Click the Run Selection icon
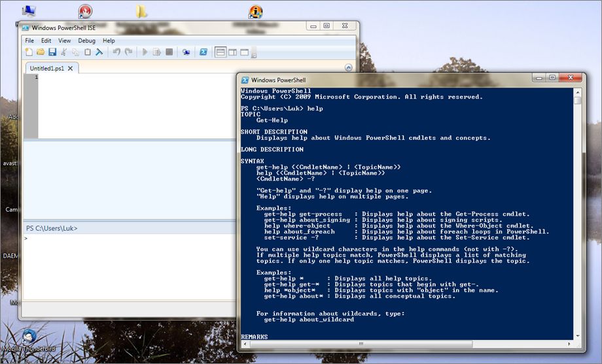602x364 pixels. (x=156, y=52)
